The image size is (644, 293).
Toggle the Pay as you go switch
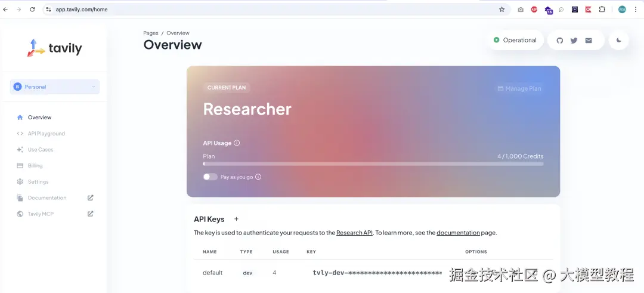(210, 177)
